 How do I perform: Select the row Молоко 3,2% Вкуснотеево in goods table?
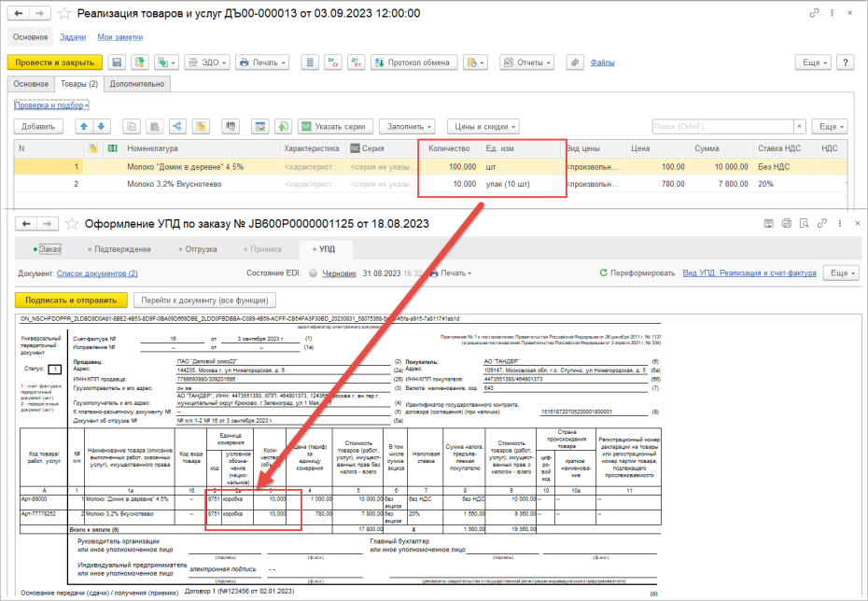tap(430, 184)
